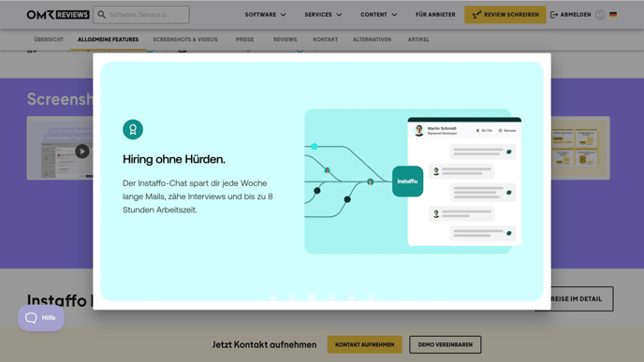644x362 pixels.
Task: Click the Hiring ohne Hürden heading
Action: 174,159
